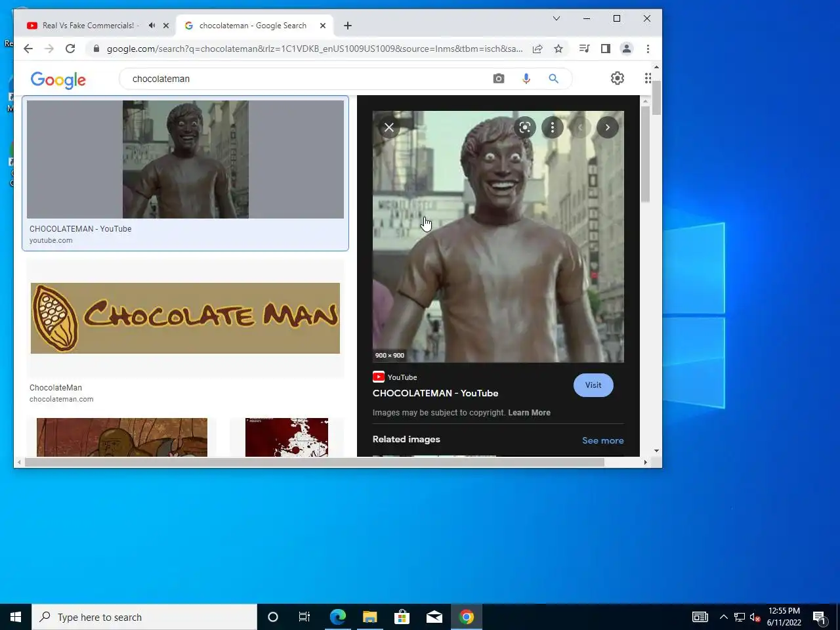Viewport: 840px width, 630px height.
Task: Go to previous image in preview
Action: [580, 127]
